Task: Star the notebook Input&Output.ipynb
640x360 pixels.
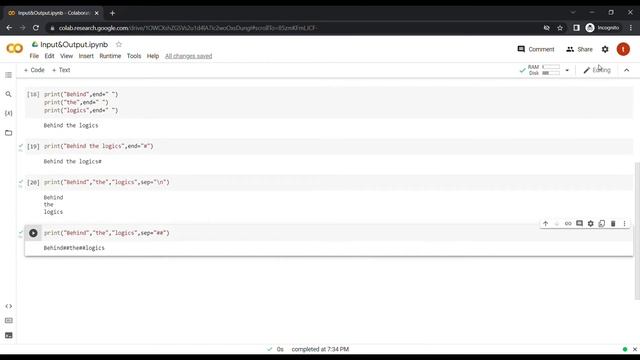Action: [x=119, y=44]
